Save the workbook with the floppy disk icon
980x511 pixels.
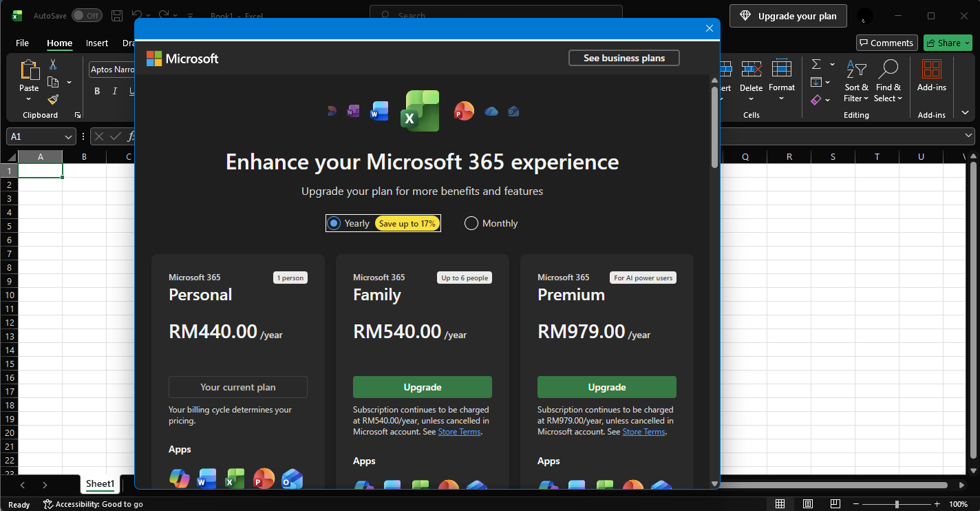click(117, 15)
